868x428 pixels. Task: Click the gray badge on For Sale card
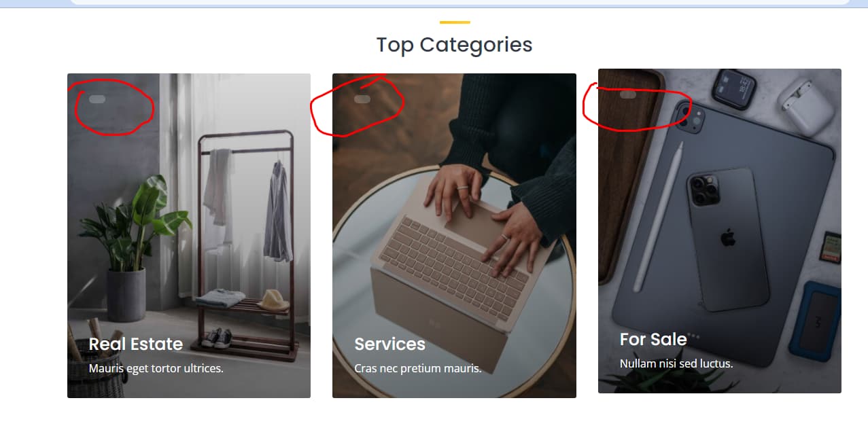pos(628,94)
